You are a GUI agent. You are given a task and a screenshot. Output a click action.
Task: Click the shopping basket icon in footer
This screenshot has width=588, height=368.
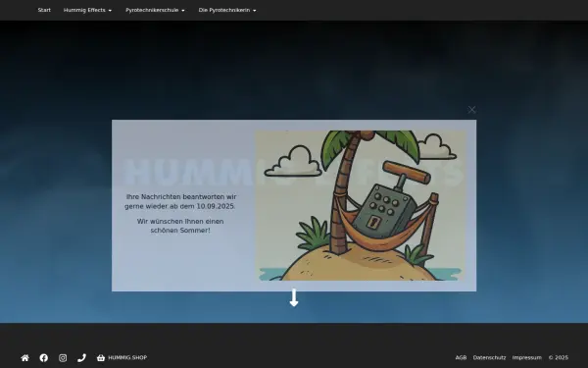click(101, 358)
